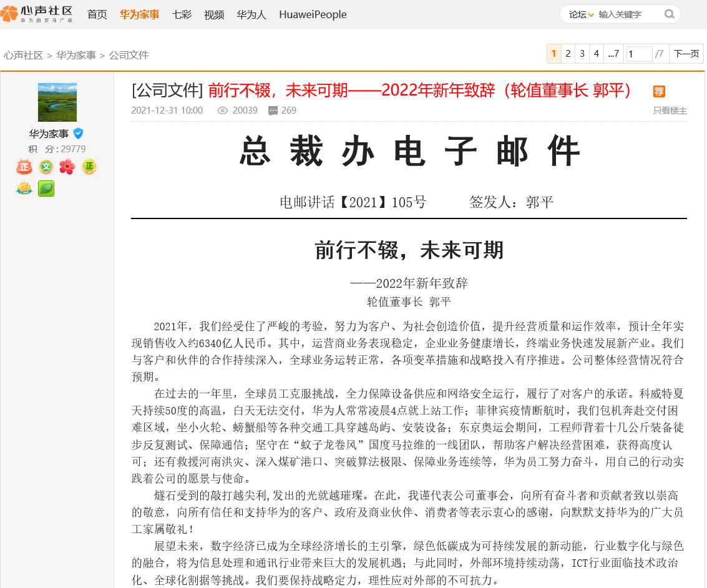The width and height of the screenshot is (707, 588).
Task: Click the yellow 正 medal badge
Action: click(89, 167)
